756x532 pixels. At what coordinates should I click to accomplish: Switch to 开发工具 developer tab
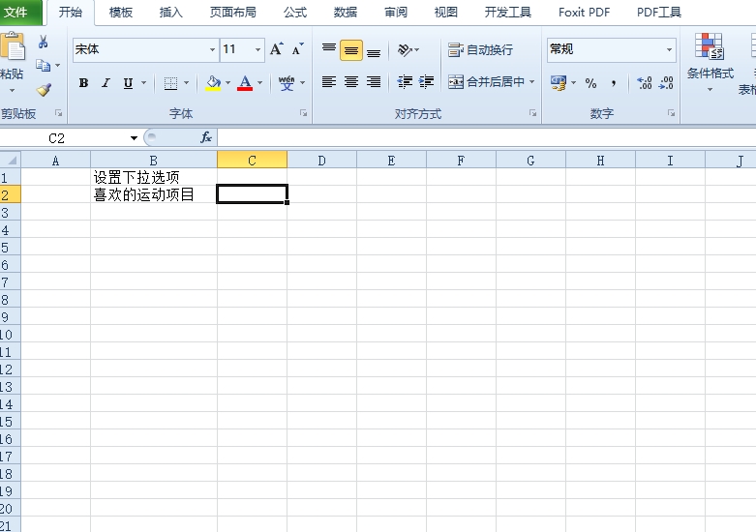tap(507, 12)
